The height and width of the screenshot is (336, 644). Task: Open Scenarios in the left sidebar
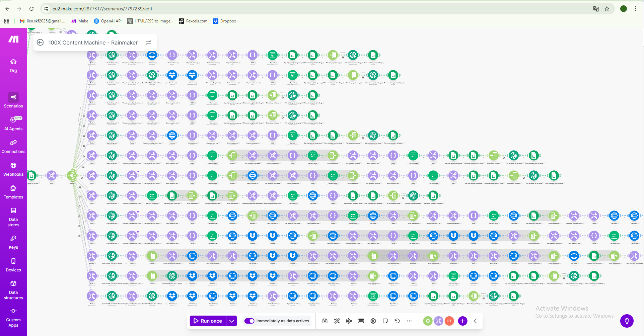[13, 100]
